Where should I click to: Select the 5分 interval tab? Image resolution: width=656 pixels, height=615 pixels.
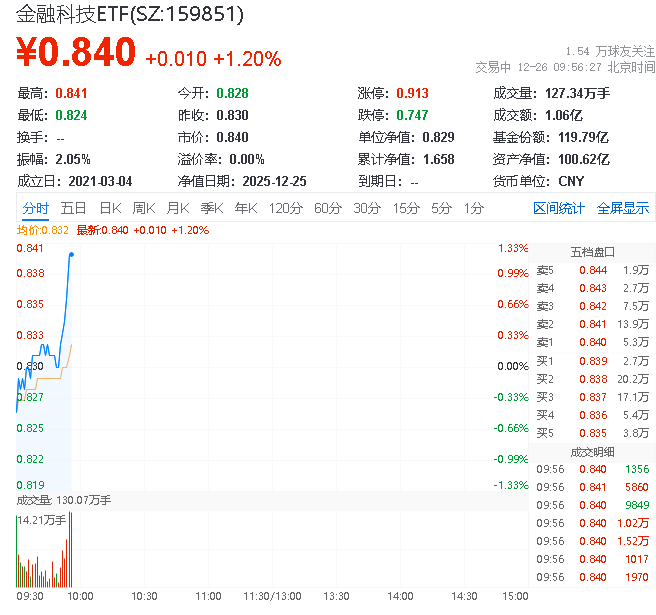(441, 208)
